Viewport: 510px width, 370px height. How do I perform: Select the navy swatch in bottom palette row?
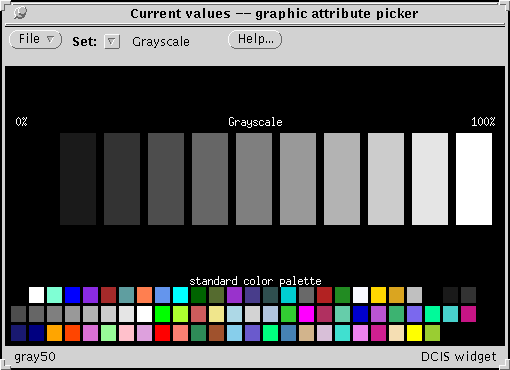(36, 333)
